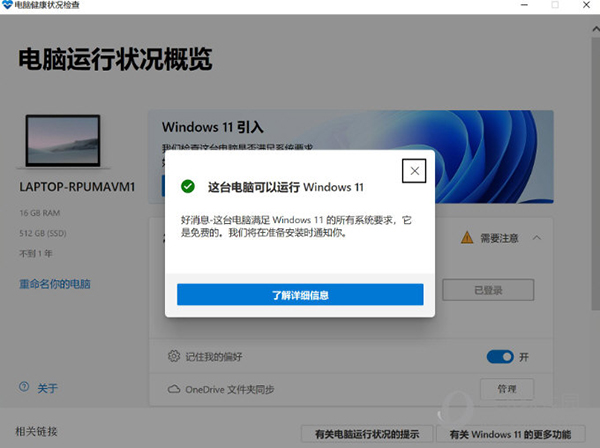Click 有关电脑运行状况的提示 button
The width and height of the screenshot is (600, 448).
(367, 434)
